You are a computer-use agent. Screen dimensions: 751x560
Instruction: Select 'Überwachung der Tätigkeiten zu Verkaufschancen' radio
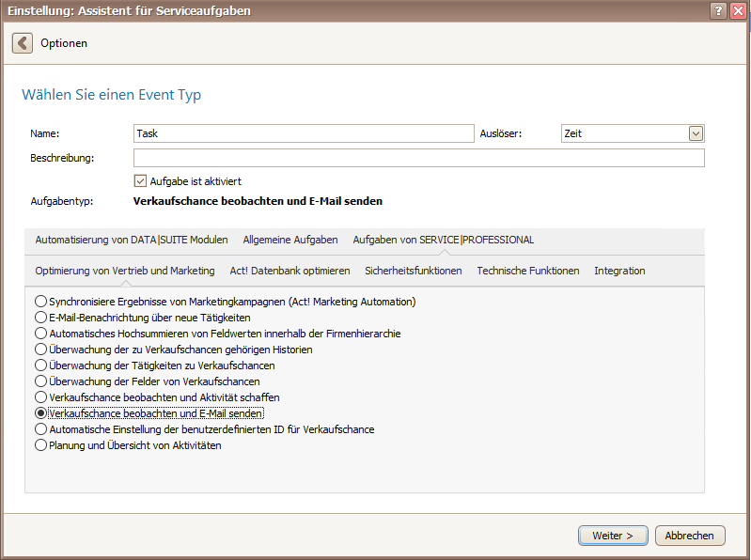(40, 366)
